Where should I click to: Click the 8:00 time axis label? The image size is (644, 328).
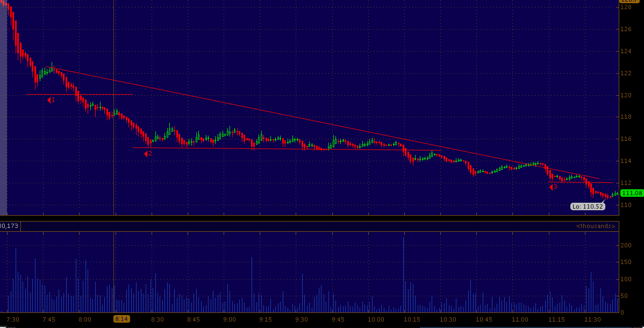coord(85,319)
